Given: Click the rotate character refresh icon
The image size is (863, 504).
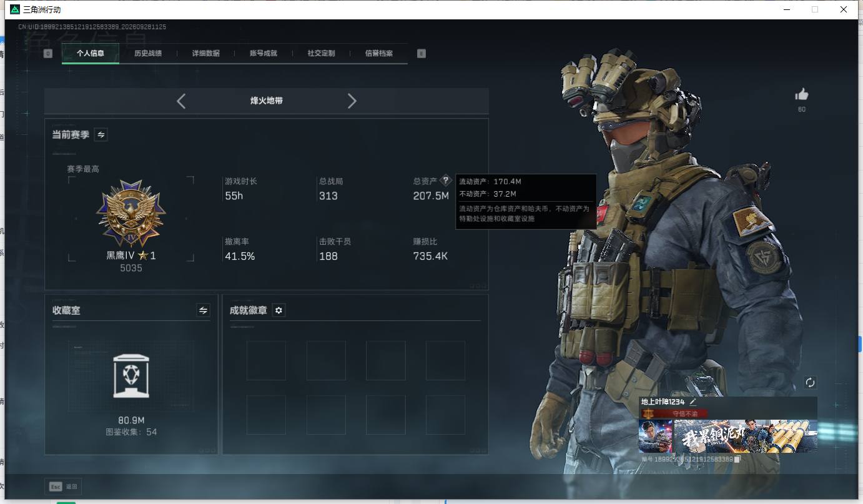Looking at the screenshot, I should tap(811, 382).
